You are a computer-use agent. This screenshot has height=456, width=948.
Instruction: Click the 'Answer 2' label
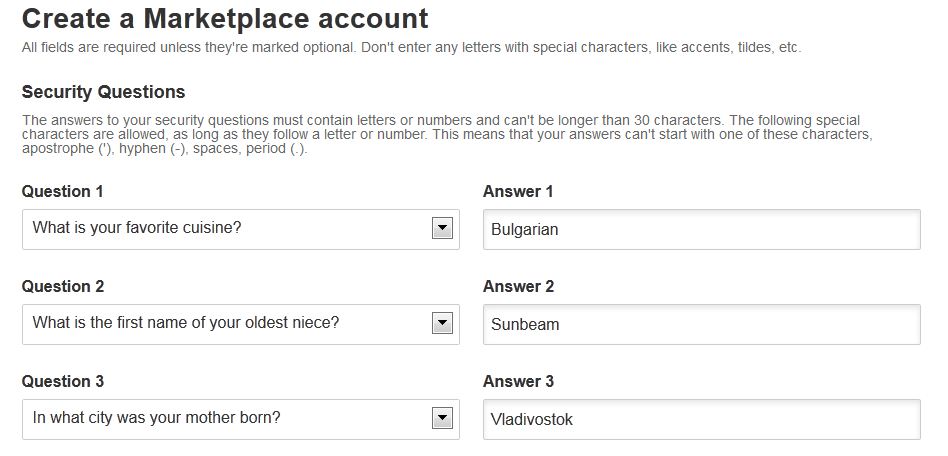click(518, 286)
